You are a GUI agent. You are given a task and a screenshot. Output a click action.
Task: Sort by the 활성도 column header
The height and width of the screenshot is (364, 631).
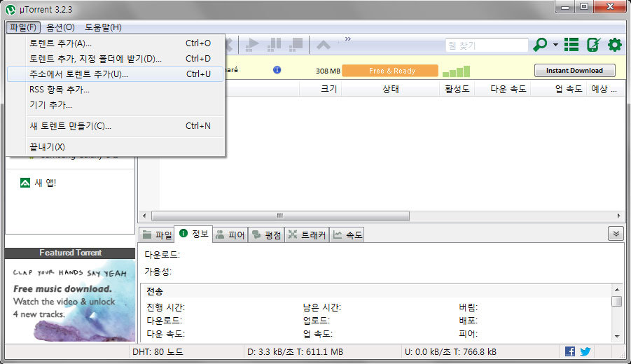(x=457, y=89)
